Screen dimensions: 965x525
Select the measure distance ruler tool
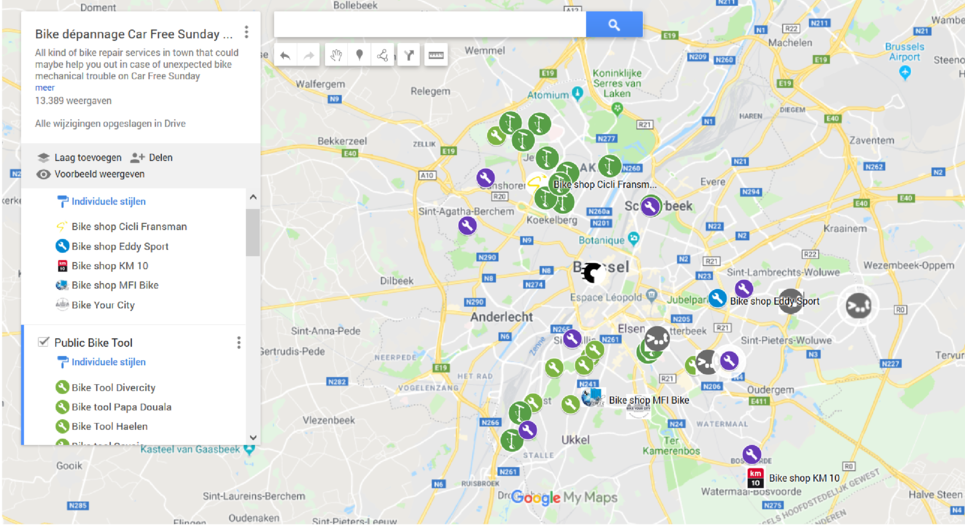pyautogui.click(x=436, y=56)
